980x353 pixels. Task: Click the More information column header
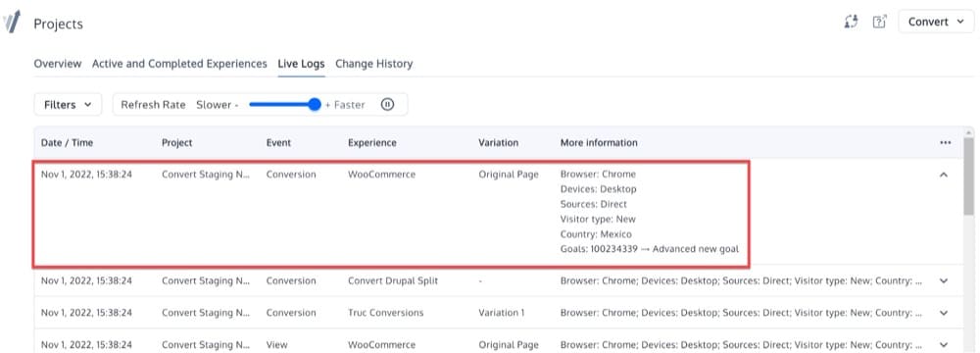(599, 143)
